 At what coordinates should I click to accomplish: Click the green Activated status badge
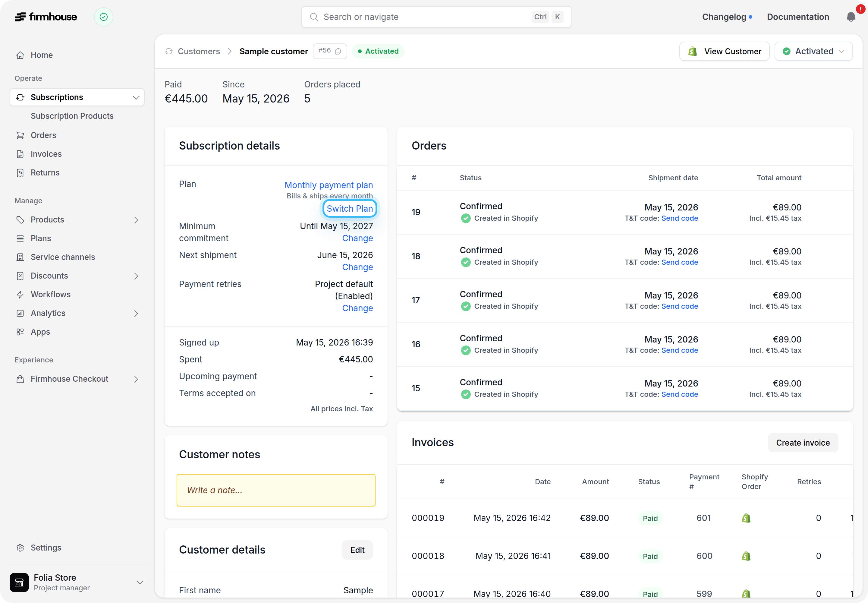click(x=378, y=51)
